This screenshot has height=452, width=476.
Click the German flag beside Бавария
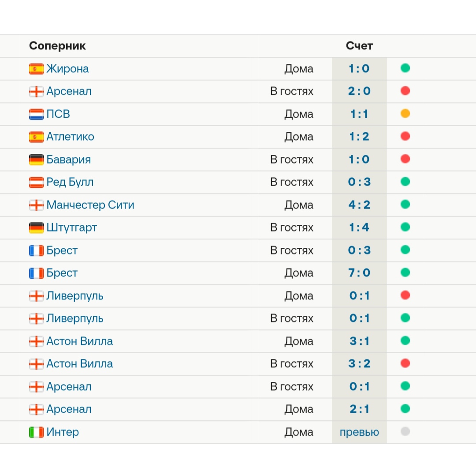[36, 160]
